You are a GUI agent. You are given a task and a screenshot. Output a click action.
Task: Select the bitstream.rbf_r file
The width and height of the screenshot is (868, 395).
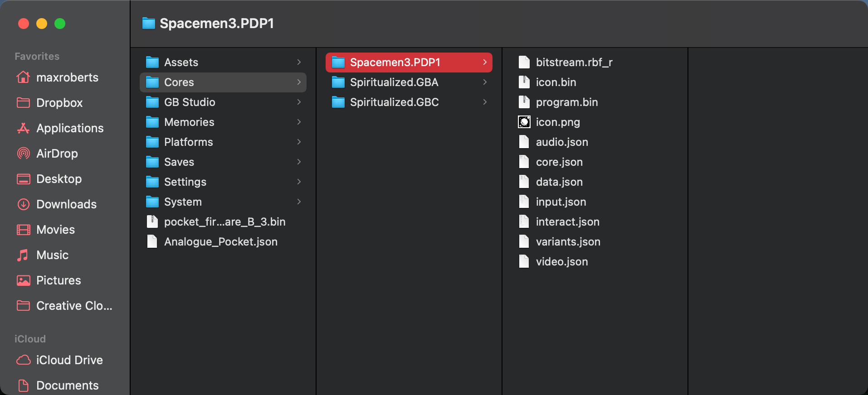point(574,63)
